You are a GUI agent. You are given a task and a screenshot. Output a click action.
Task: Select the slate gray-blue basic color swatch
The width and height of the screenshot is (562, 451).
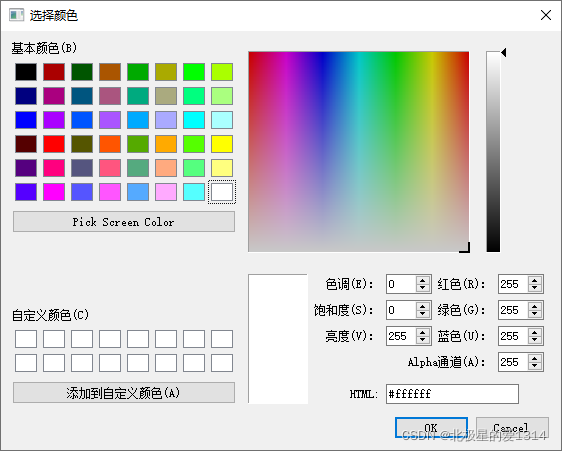(x=82, y=168)
